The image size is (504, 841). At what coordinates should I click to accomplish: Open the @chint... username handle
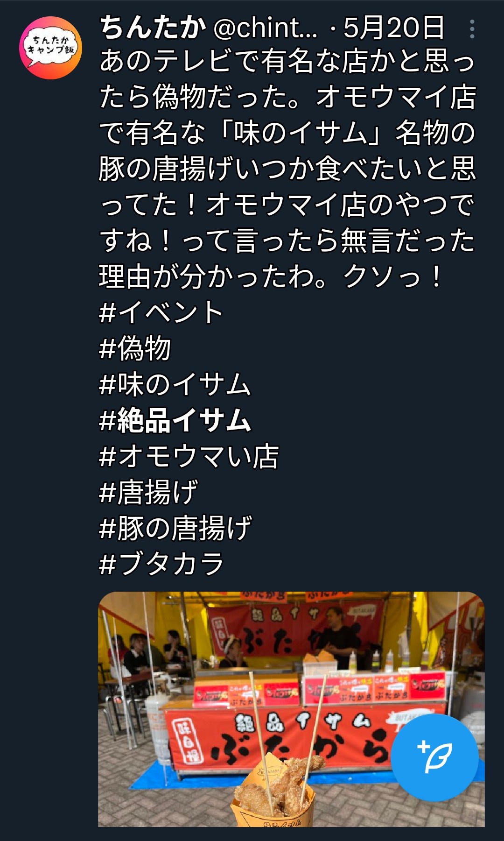point(265,28)
